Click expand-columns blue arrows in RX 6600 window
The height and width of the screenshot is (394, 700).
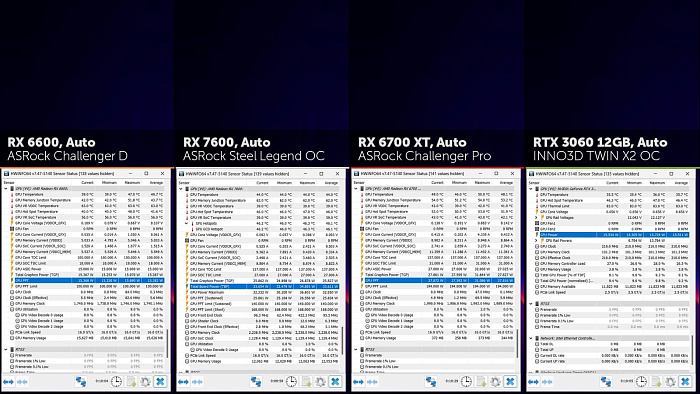pos(8,382)
